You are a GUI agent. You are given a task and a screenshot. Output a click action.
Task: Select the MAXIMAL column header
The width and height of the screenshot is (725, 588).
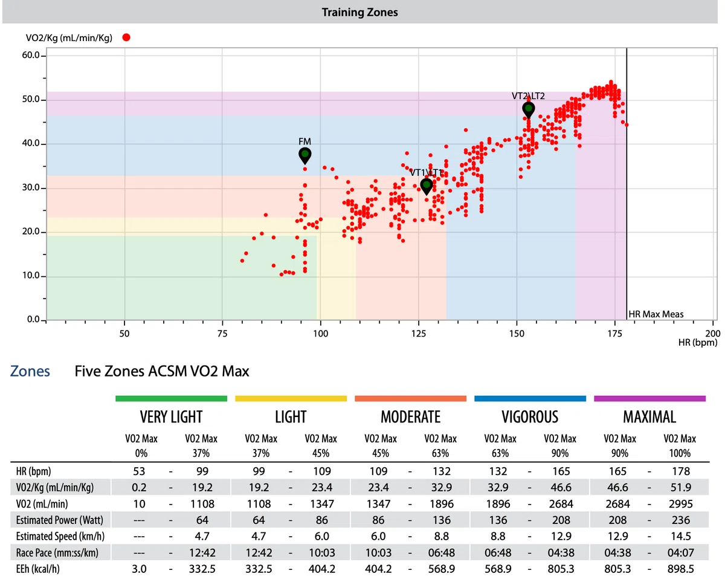pos(649,417)
